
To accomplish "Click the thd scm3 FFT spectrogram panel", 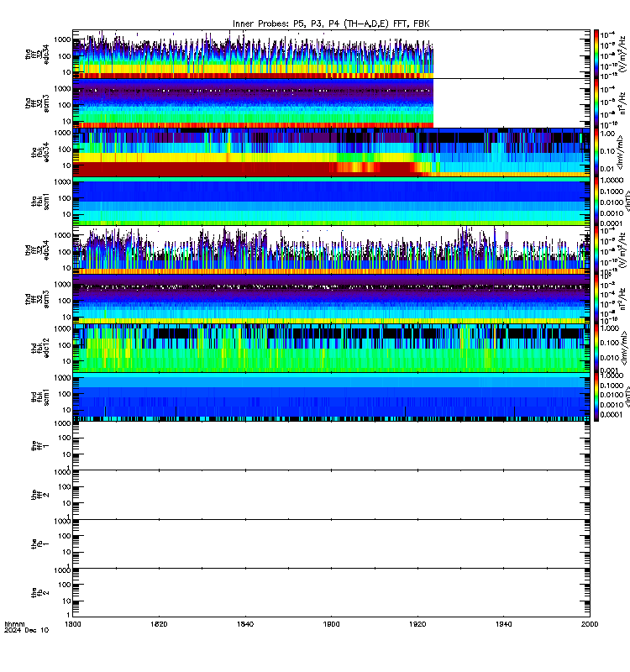I will [x=331, y=299].
